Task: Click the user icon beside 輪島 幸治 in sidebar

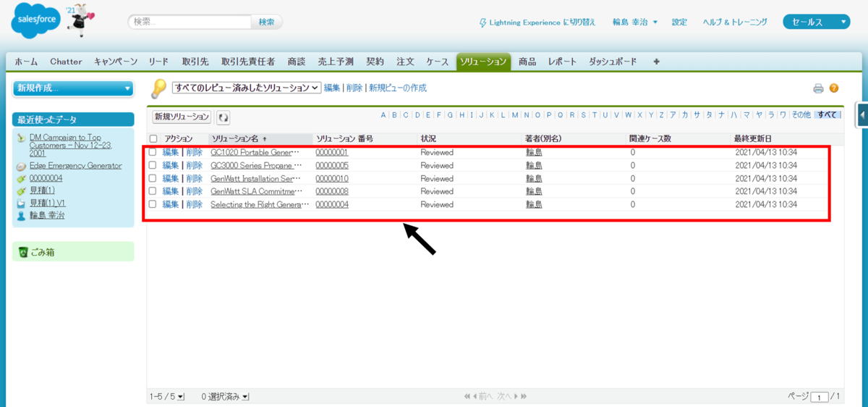Action: click(x=22, y=216)
